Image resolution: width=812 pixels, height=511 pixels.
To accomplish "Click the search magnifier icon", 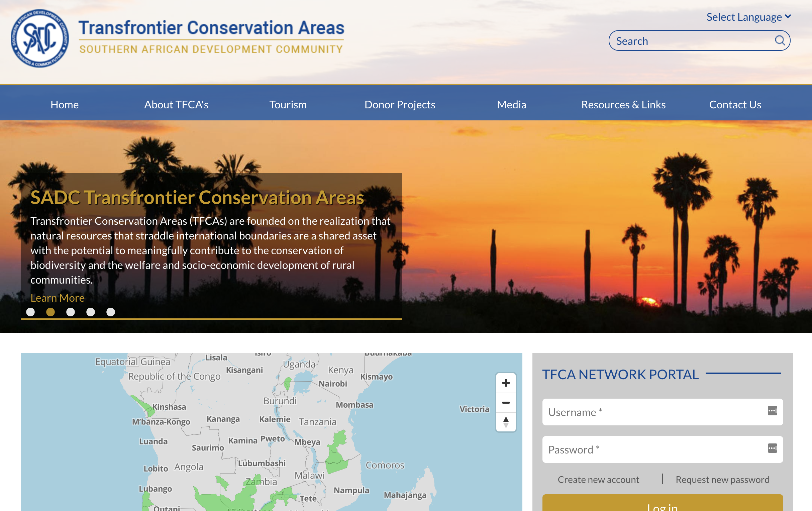I will click(x=780, y=40).
